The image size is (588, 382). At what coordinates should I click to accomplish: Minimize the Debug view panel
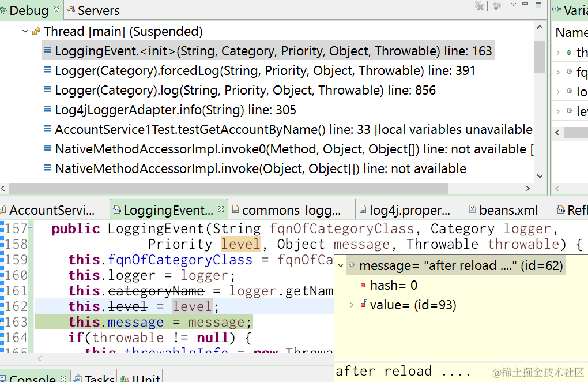point(525,4)
